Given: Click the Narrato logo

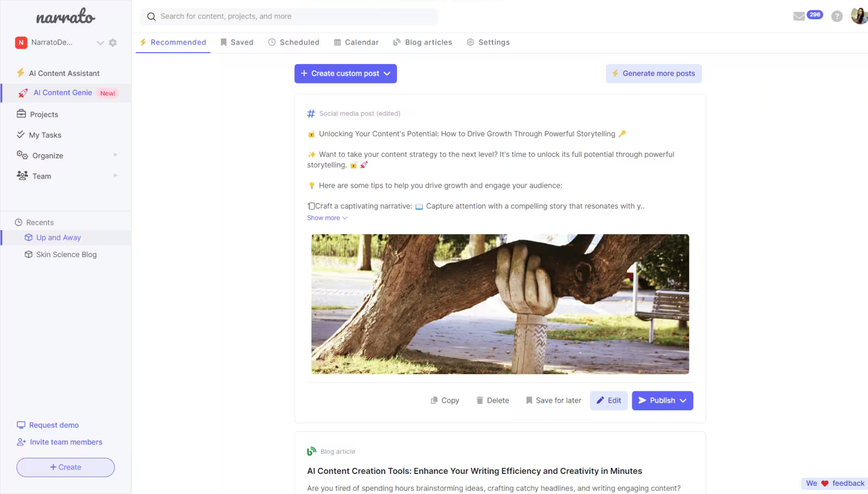Looking at the screenshot, I should click(66, 17).
